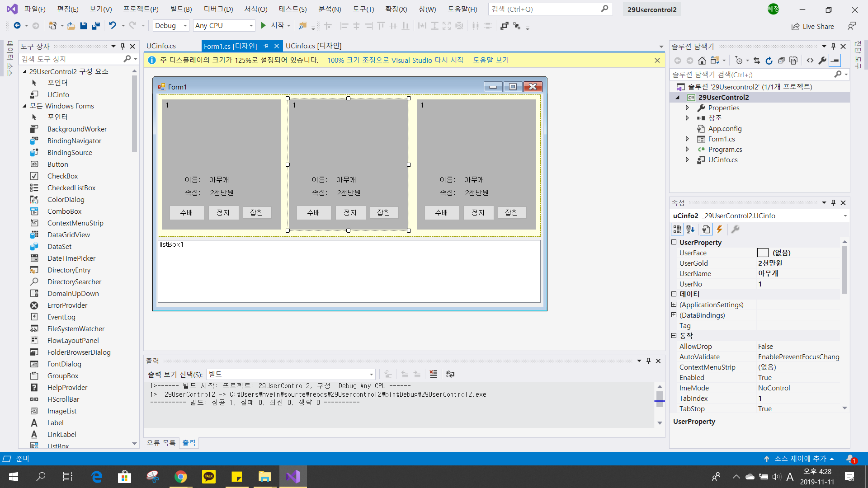
Task: Click the UserFace color swatch
Action: click(x=763, y=253)
